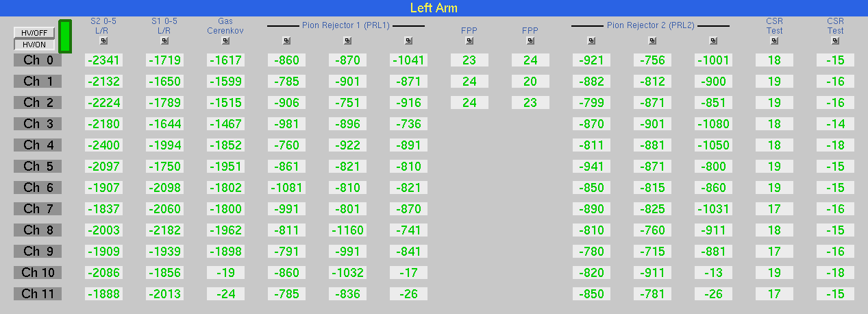This screenshot has height=314, width=868.
Task: Click S1 value -1789 in Ch 2
Action: [164, 103]
